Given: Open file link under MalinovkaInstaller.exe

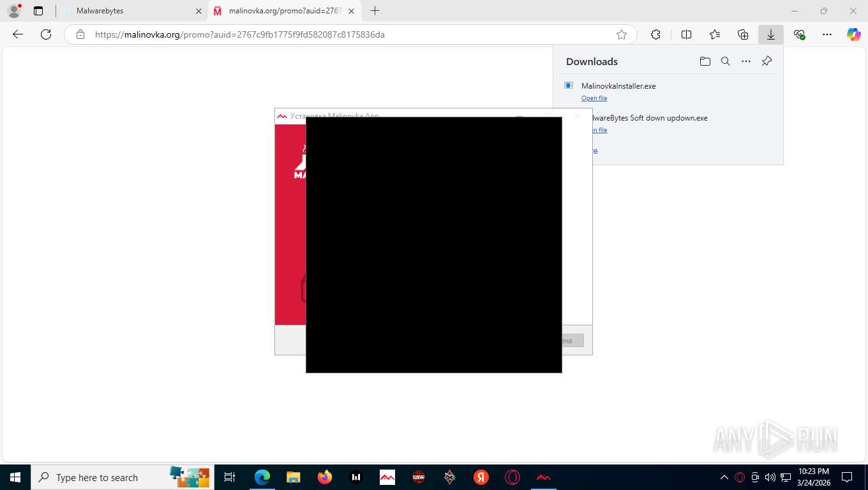Looking at the screenshot, I should click(x=594, y=98).
